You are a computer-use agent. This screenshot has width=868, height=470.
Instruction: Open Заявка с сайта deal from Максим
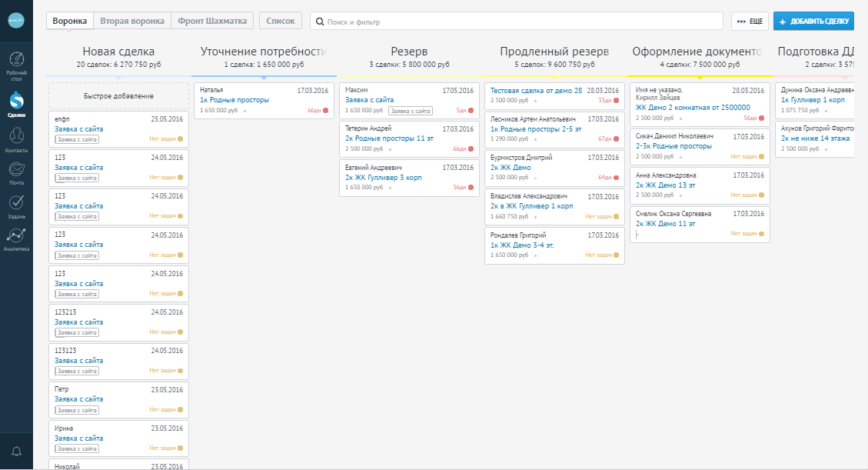pyautogui.click(x=370, y=100)
